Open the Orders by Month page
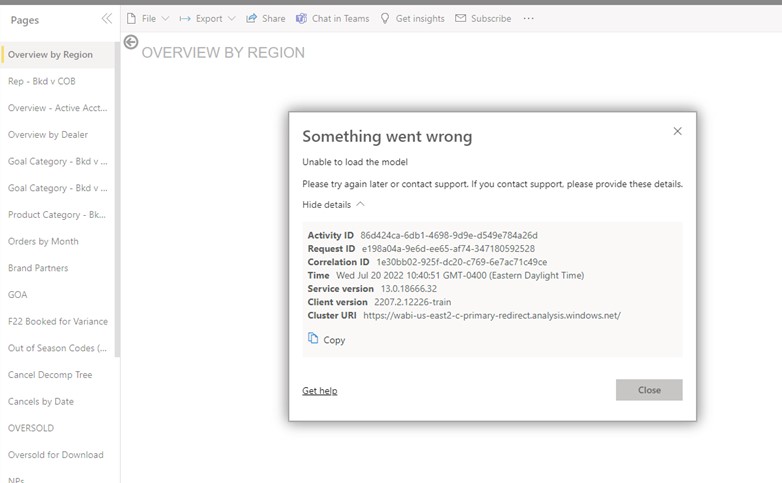Viewport: 782px width, 483px height. (x=57, y=242)
